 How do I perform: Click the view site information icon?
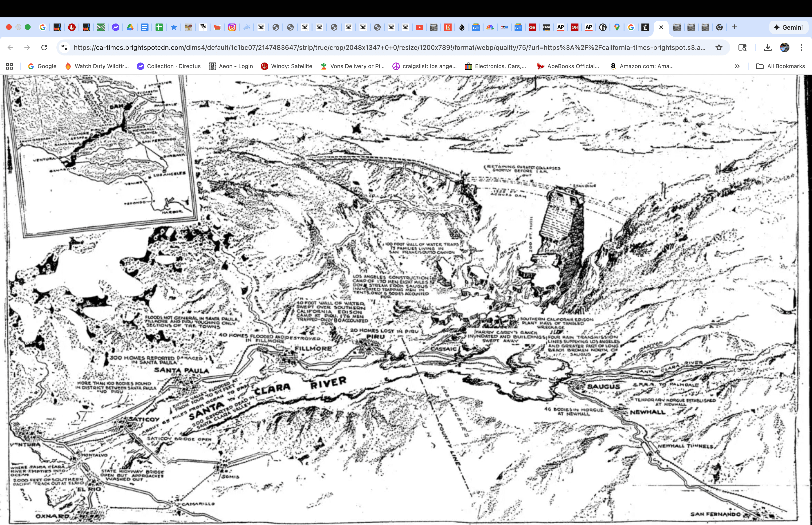(x=64, y=47)
